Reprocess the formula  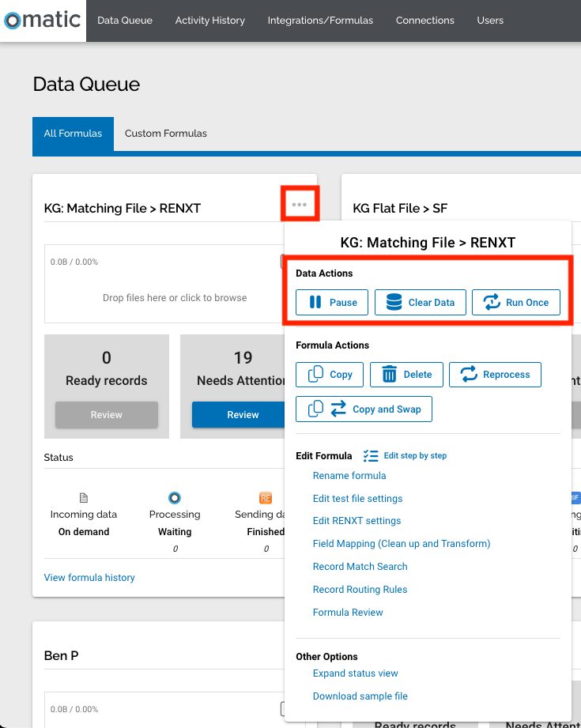click(495, 375)
